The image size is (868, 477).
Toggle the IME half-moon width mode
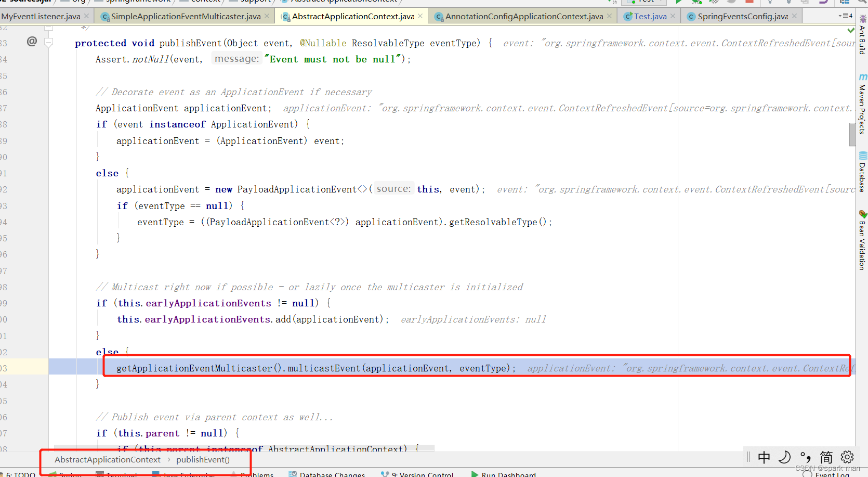[x=784, y=457]
